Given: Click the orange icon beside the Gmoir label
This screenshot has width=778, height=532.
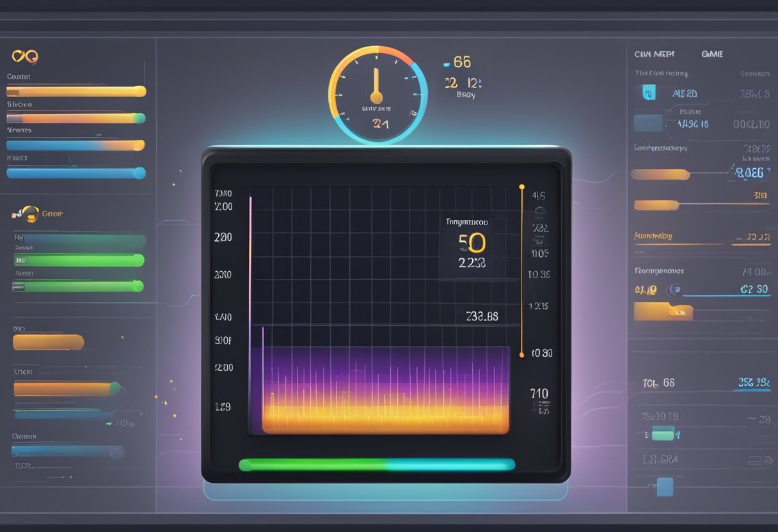Looking at the screenshot, I should click(28, 214).
